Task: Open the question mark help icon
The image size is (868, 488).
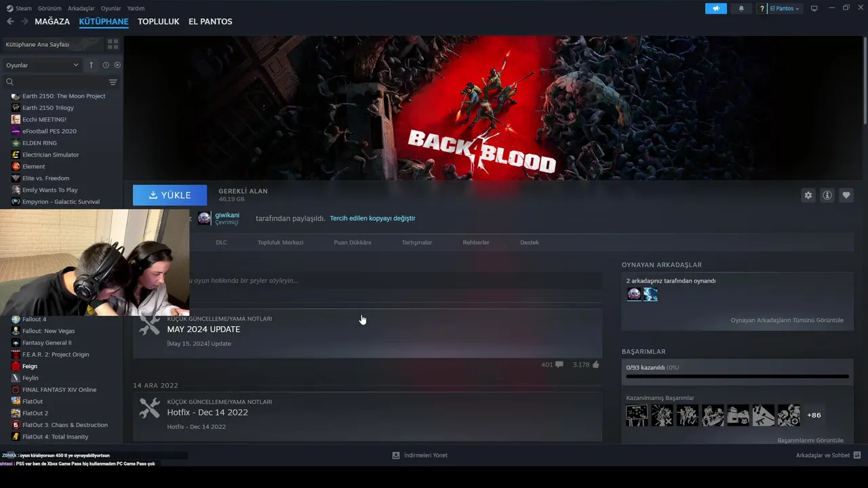Action: [762, 8]
